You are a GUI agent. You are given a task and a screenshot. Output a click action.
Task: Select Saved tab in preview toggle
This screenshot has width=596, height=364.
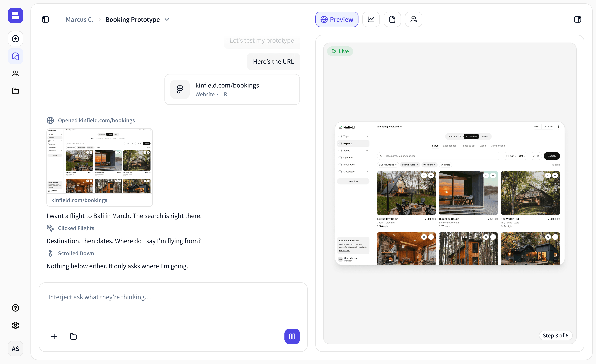(485, 137)
